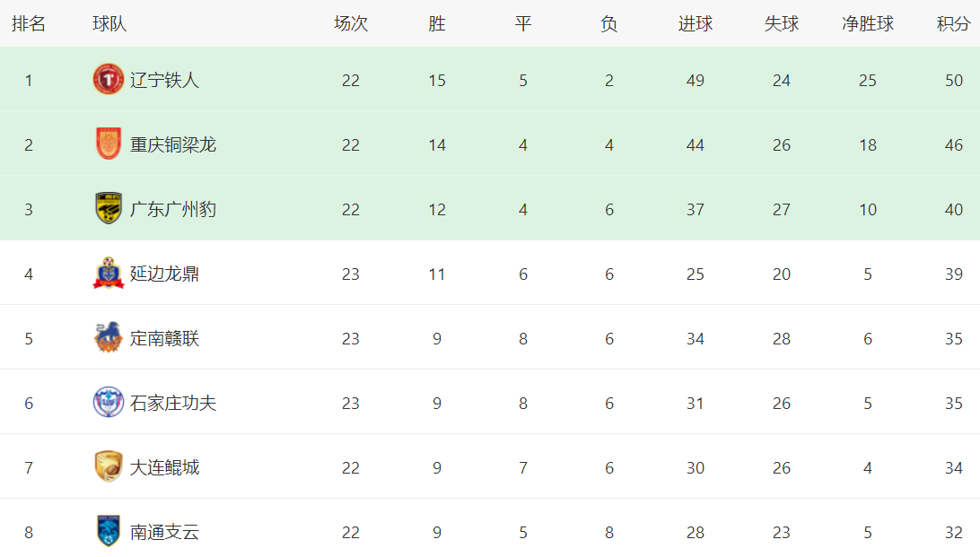Click the 排名 column header

coord(29,23)
